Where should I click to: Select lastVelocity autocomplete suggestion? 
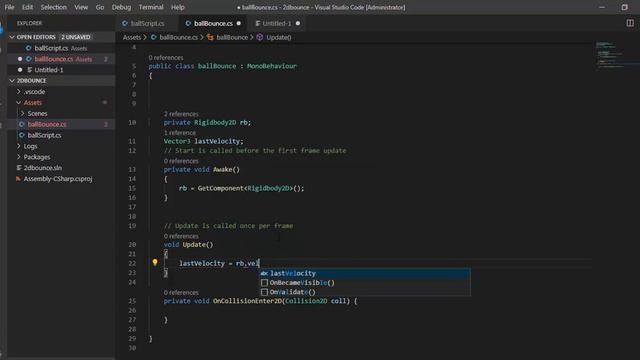365,273
